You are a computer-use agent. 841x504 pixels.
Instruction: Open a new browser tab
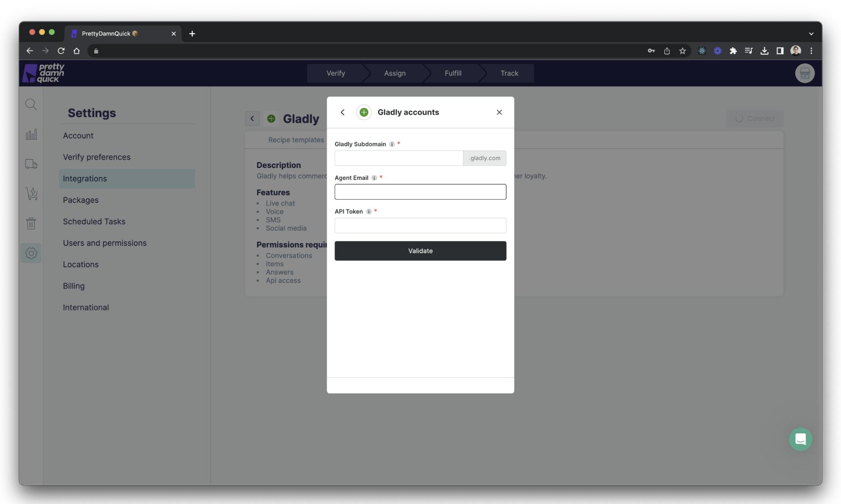pyautogui.click(x=192, y=34)
